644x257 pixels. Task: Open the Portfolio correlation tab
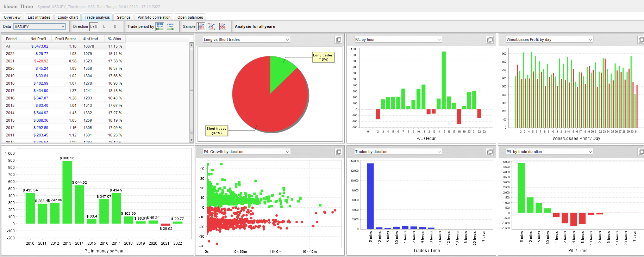tap(154, 17)
